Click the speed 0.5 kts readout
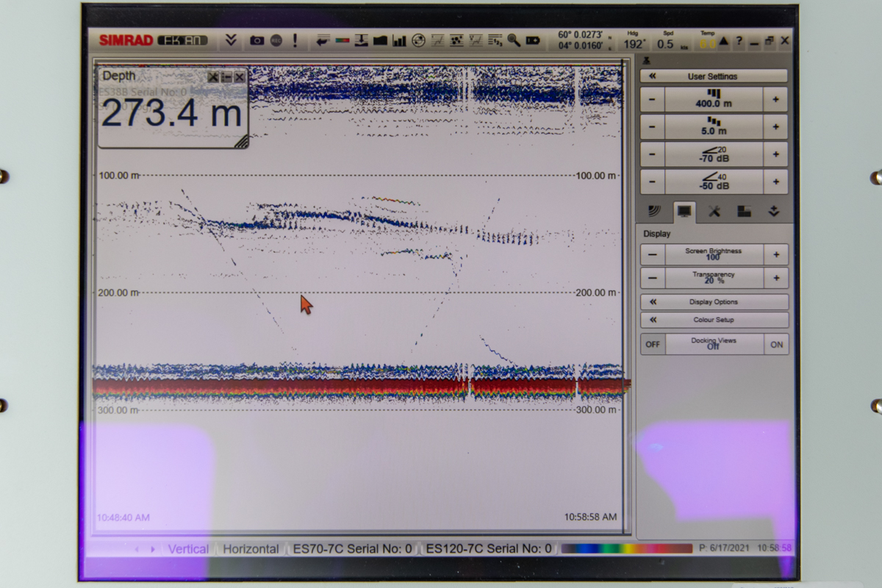The height and width of the screenshot is (588, 882). point(665,43)
